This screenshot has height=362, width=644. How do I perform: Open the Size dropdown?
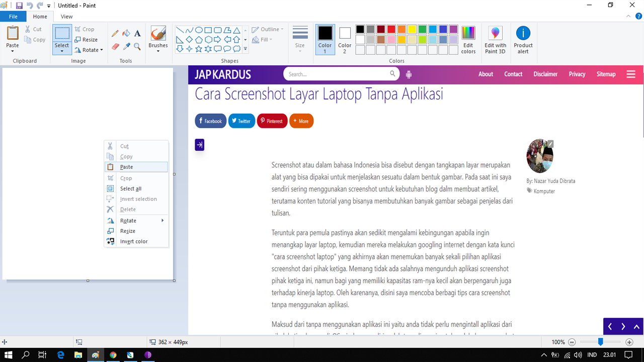300,40
